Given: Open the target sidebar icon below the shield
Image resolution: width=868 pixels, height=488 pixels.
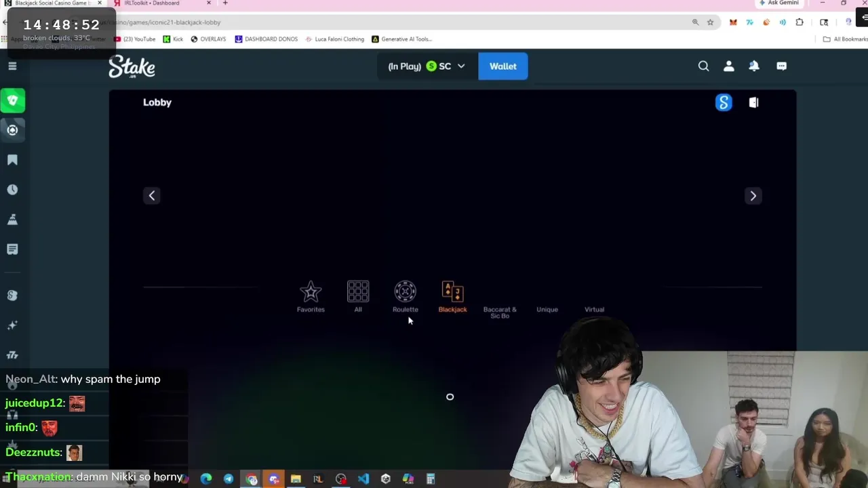Looking at the screenshot, I should [12, 130].
